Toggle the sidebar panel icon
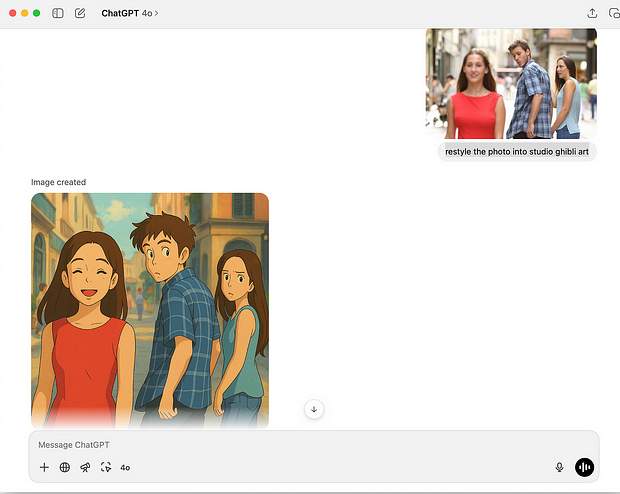Image resolution: width=620 pixels, height=494 pixels. (x=58, y=13)
